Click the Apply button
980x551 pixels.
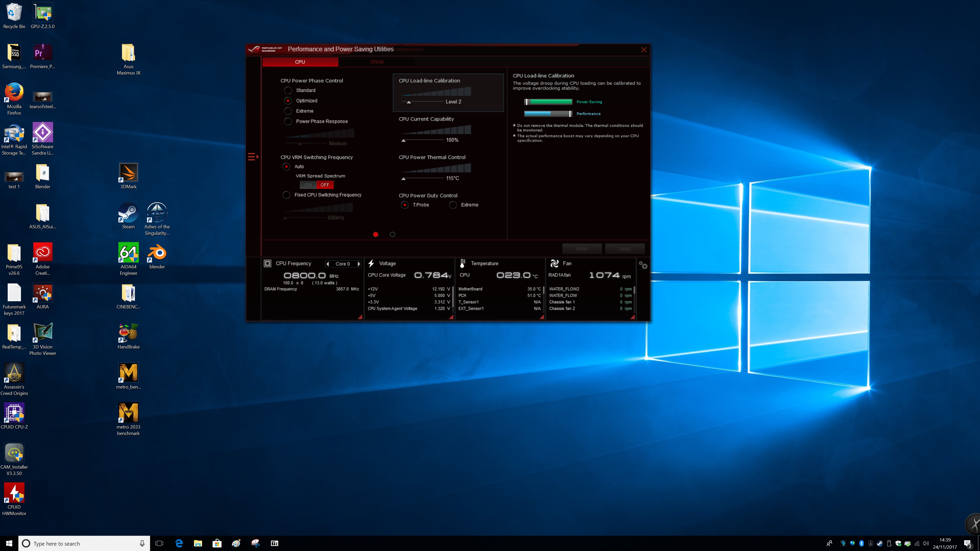[625, 249]
